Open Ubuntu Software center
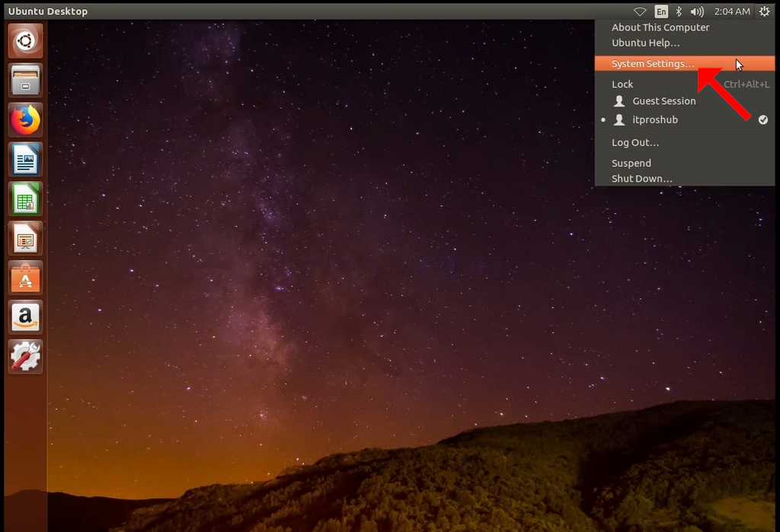Screen dimensions: 780x532 click(x=25, y=278)
